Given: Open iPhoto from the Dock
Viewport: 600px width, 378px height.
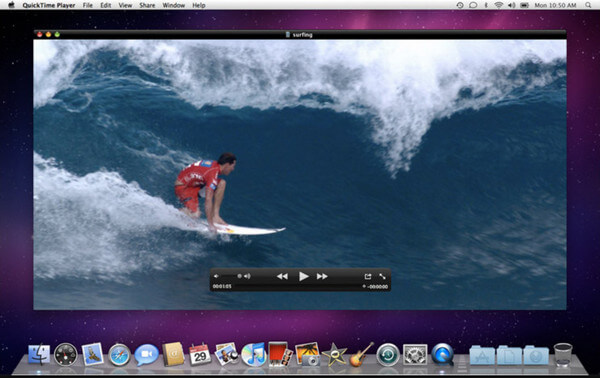Looking at the screenshot, I should point(307,354).
